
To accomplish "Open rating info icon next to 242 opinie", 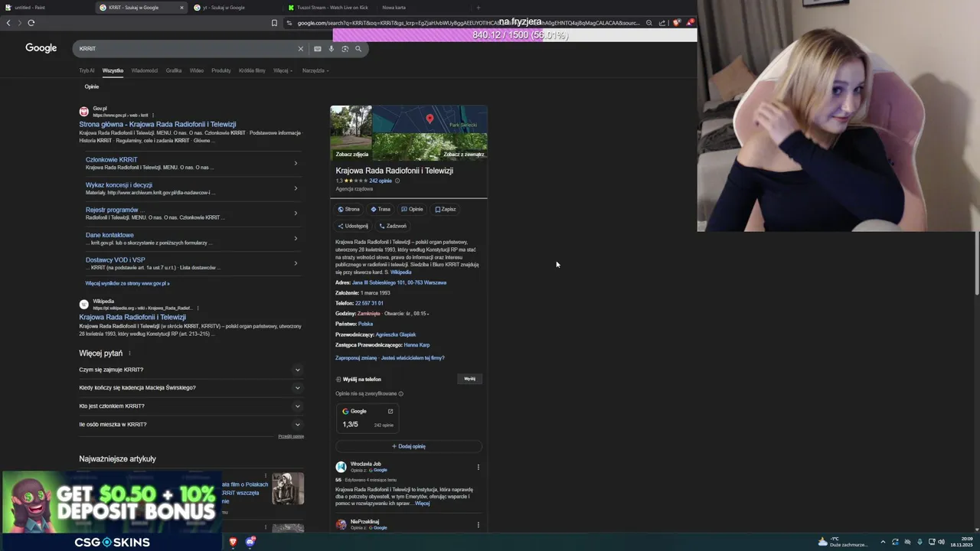I will pos(397,181).
